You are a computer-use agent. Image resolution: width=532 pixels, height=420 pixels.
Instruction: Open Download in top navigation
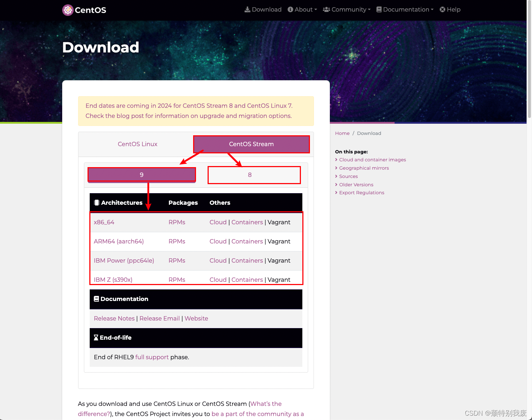click(263, 9)
